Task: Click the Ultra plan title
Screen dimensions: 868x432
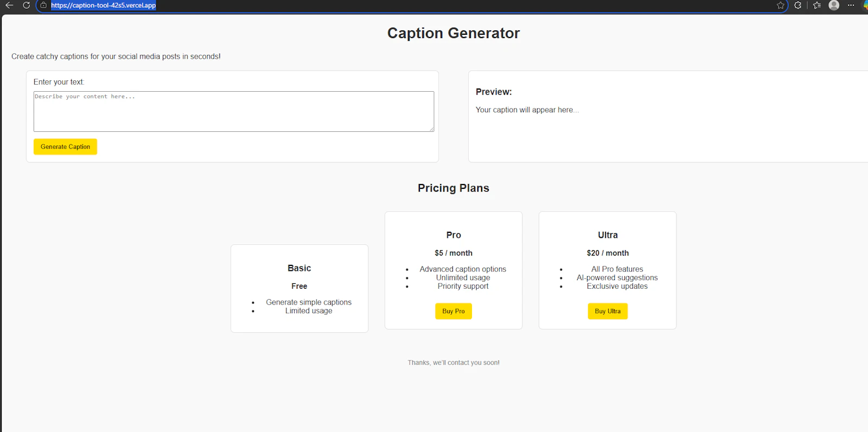Action: [x=608, y=235]
